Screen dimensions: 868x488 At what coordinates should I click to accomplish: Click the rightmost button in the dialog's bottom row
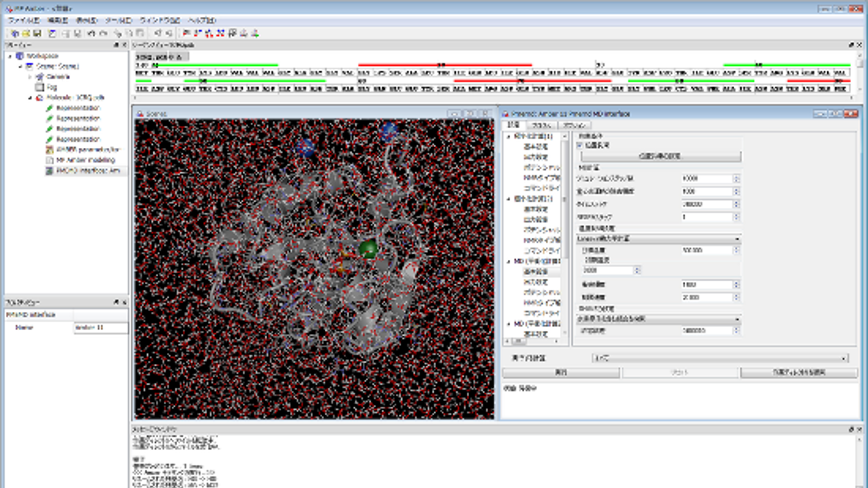(799, 372)
